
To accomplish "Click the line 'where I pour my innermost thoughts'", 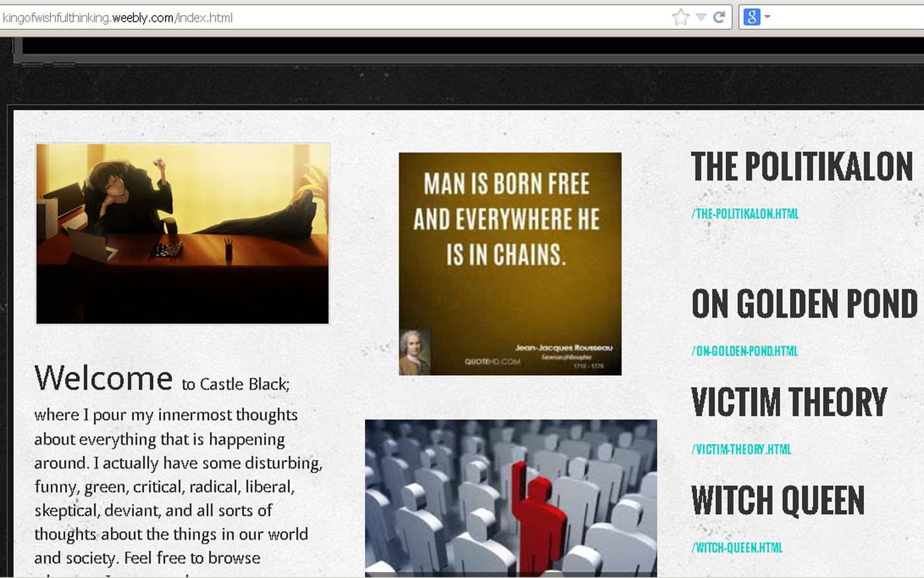I will click(x=166, y=415).
